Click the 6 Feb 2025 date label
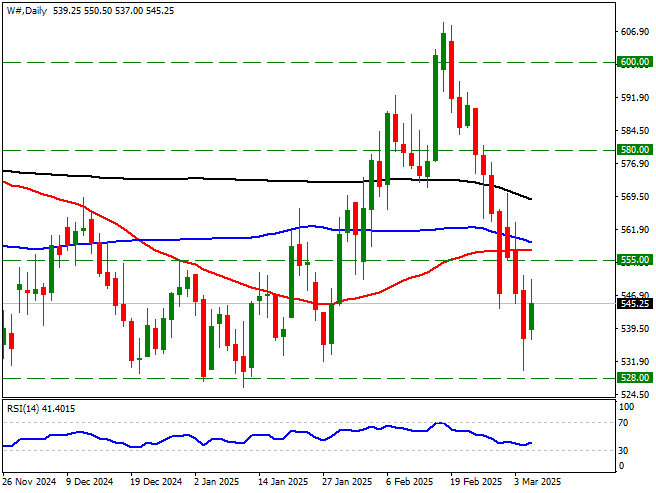656x493 pixels. [x=410, y=482]
